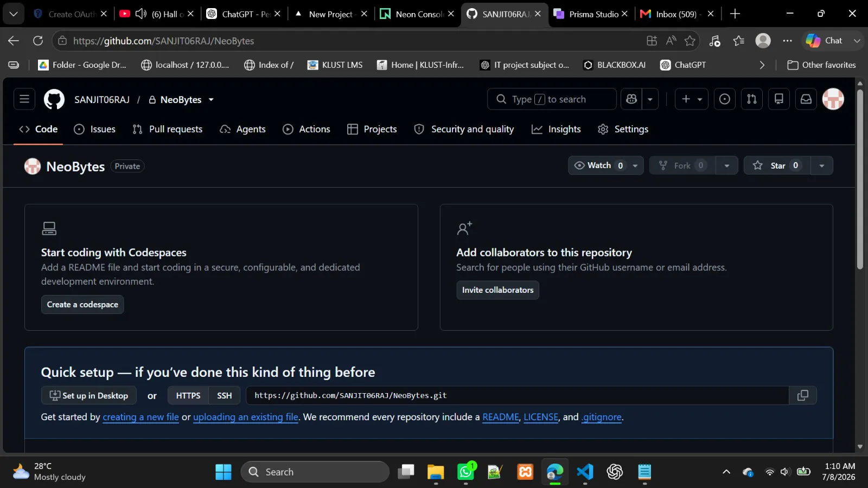Open the Security and quality tab
This screenshot has width=868, height=488.
point(464,129)
